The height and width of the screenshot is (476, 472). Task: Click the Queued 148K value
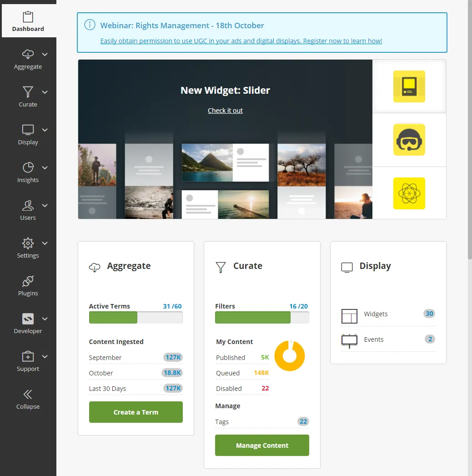pos(261,373)
